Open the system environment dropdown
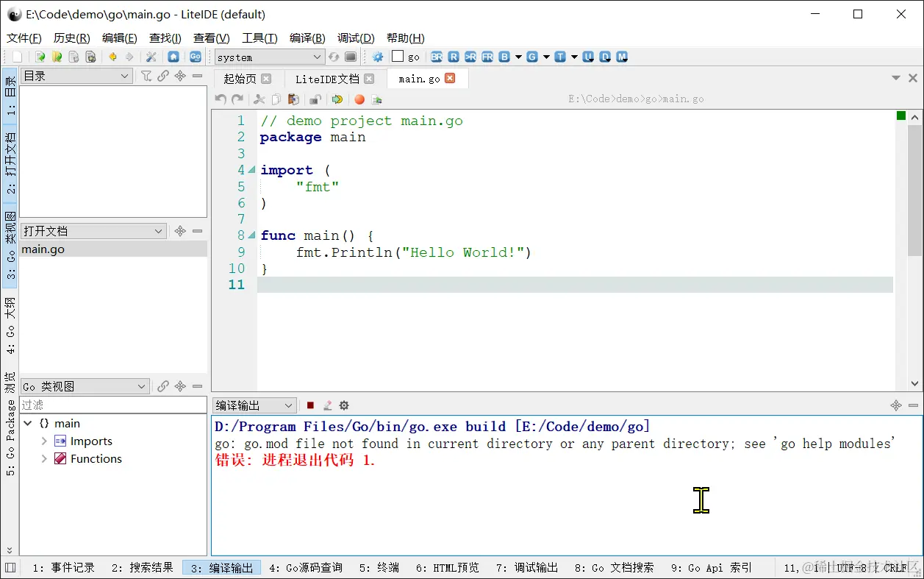The image size is (924, 579). click(x=270, y=57)
